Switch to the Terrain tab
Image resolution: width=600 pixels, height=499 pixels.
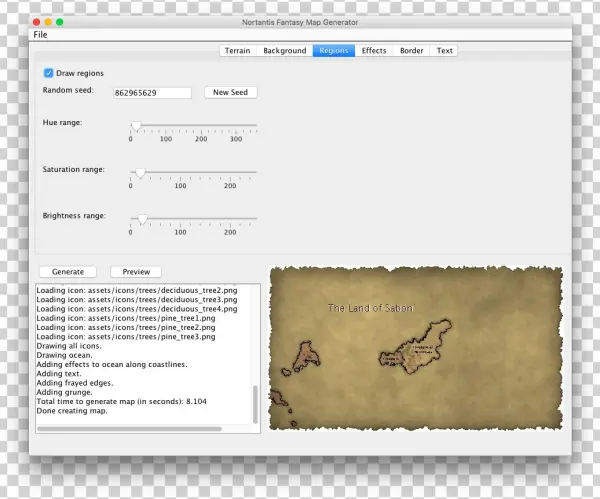(x=237, y=51)
